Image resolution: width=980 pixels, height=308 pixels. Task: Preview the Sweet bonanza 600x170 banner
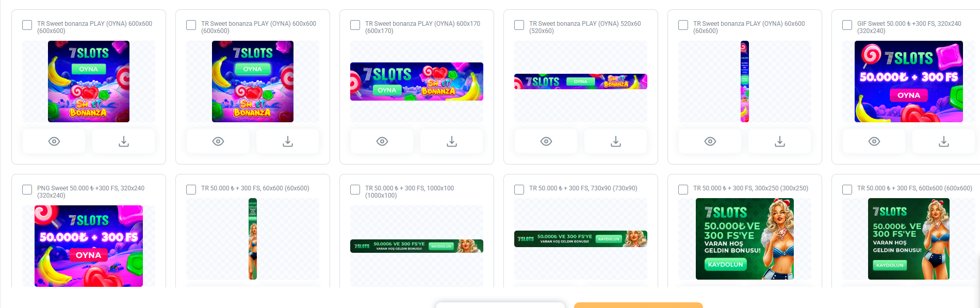(x=382, y=141)
